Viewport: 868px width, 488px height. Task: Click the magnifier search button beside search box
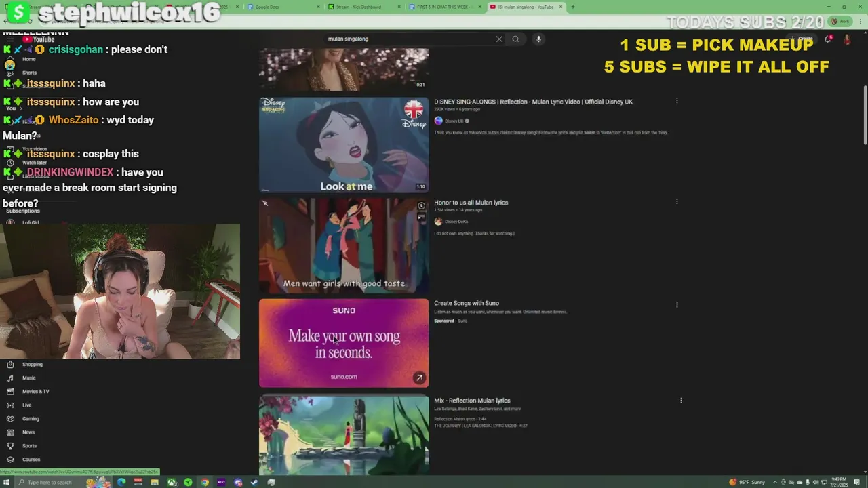[x=515, y=39]
